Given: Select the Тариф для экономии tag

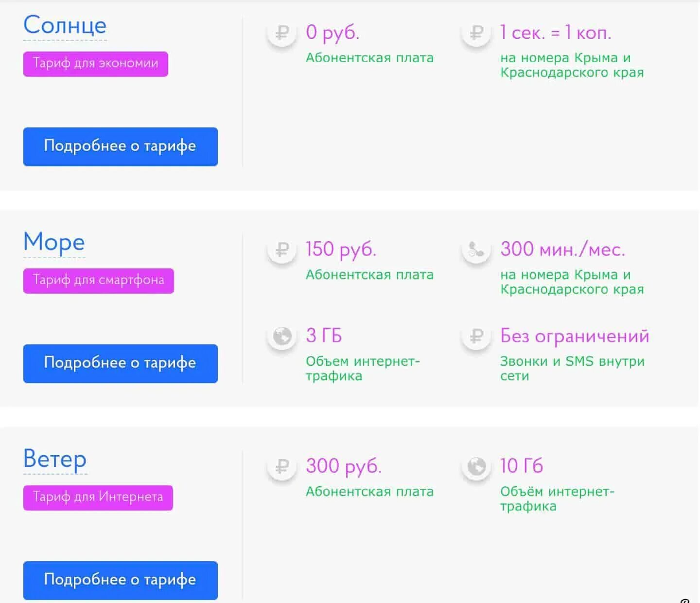Looking at the screenshot, I should click(96, 64).
